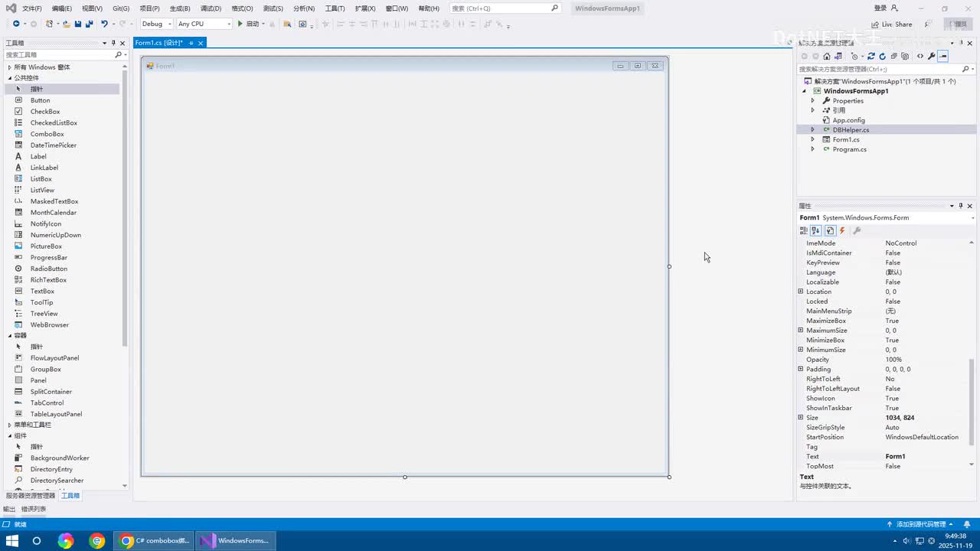Click the Solution Explorer search field
Screen dimensions: 980x551
[886, 69]
